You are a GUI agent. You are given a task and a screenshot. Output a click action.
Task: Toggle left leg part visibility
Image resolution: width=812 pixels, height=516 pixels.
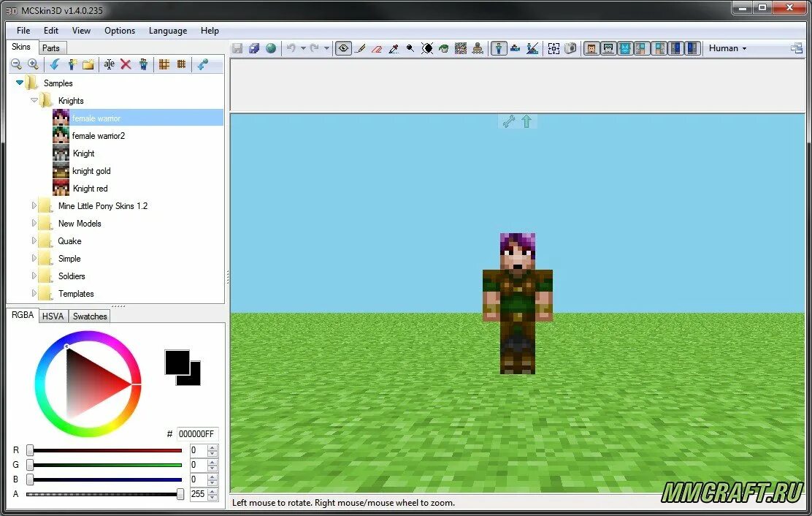(675, 48)
